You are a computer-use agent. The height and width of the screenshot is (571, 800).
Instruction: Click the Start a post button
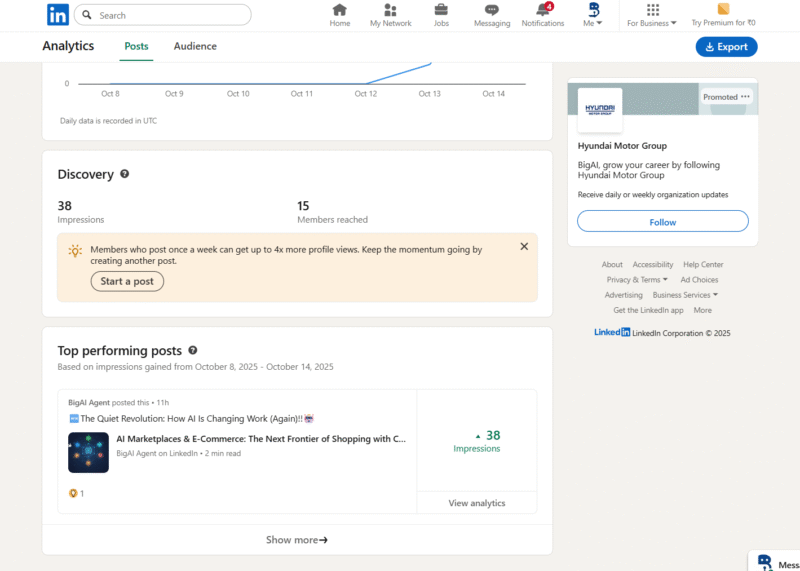[127, 281]
